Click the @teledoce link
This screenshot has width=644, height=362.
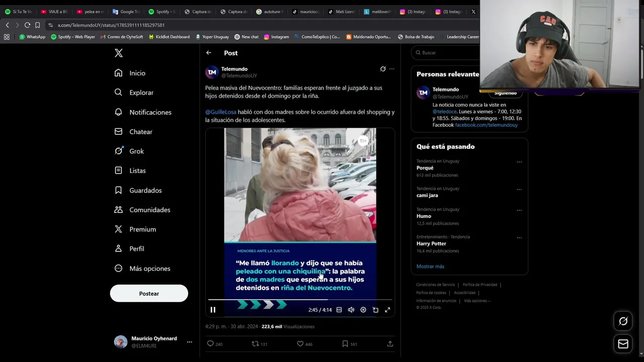point(445,112)
